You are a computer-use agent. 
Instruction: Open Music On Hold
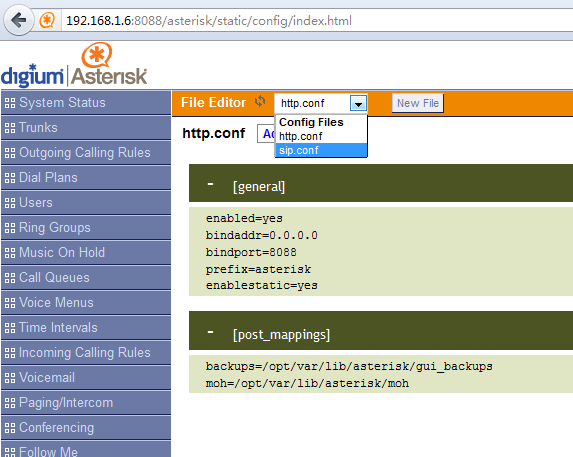point(86,252)
